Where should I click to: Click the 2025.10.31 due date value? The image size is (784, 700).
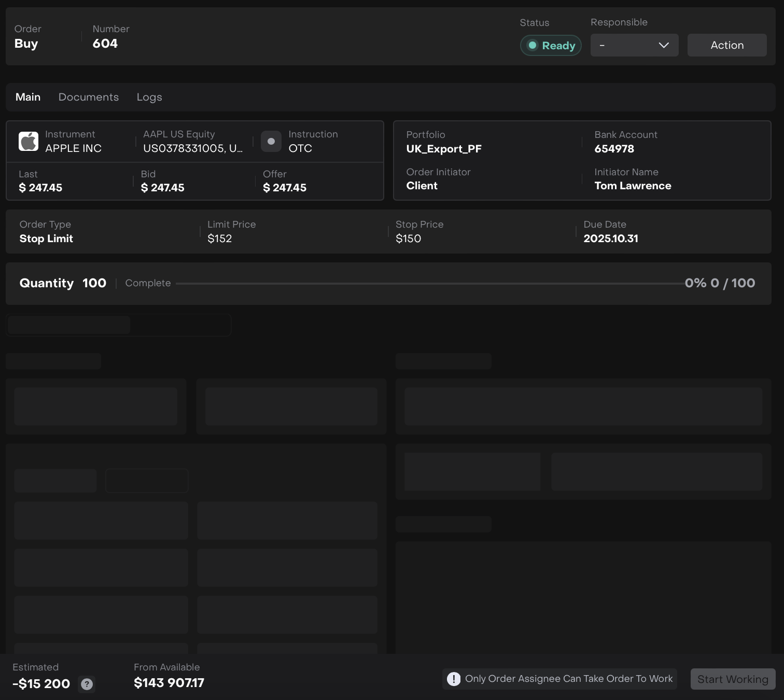(x=611, y=239)
